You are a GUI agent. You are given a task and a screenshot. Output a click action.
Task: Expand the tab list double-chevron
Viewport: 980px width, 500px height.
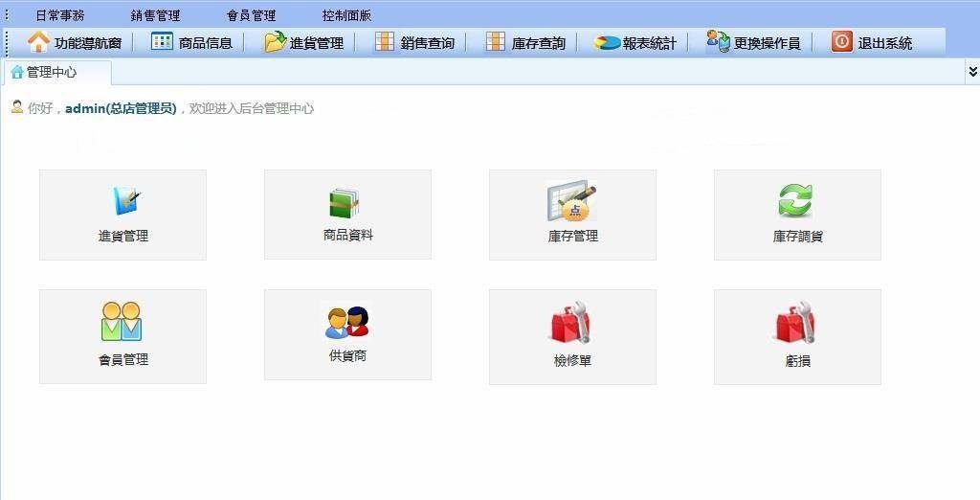(x=972, y=72)
